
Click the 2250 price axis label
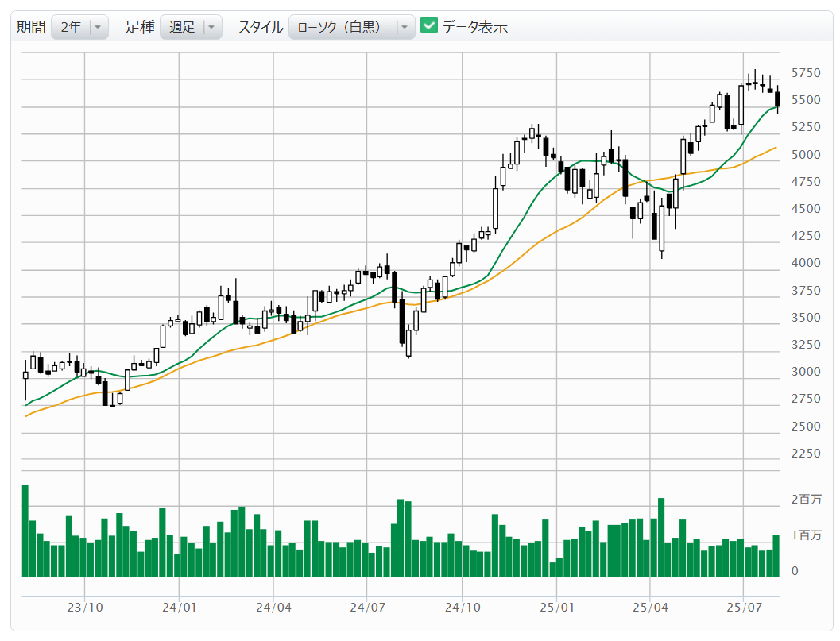[806, 454]
